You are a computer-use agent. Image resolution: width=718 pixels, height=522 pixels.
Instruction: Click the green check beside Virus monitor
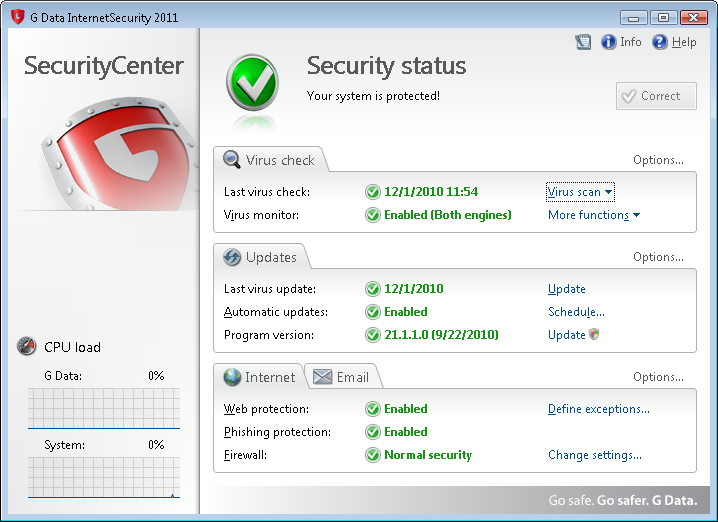373,215
